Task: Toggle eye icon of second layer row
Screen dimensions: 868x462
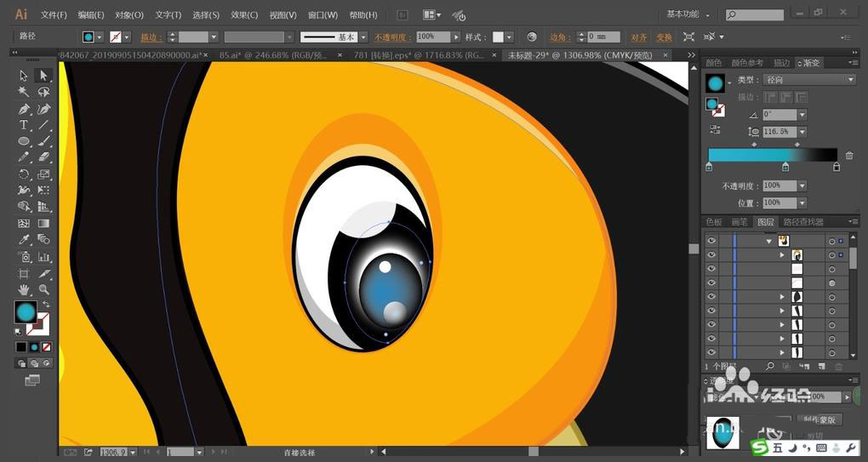Action: pos(711,254)
